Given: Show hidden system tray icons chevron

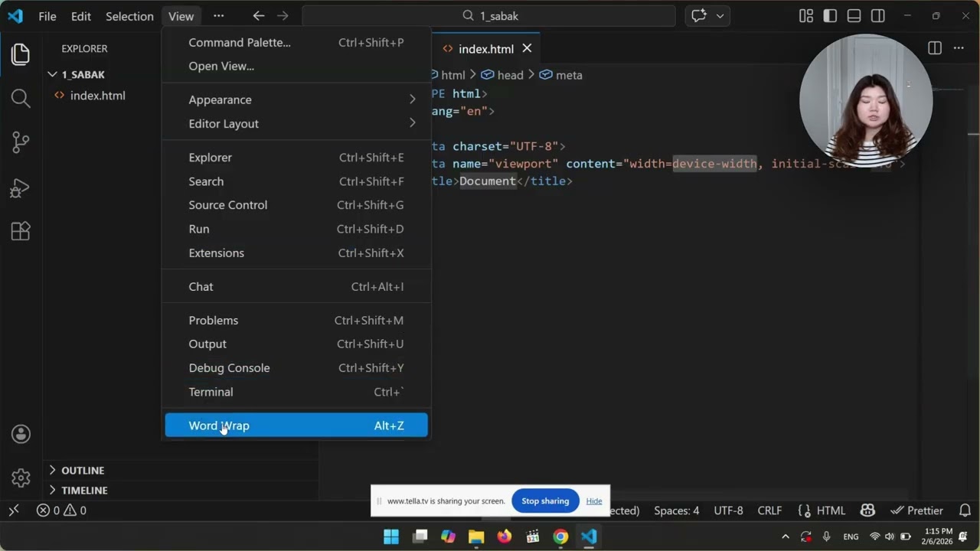Looking at the screenshot, I should pos(785,536).
